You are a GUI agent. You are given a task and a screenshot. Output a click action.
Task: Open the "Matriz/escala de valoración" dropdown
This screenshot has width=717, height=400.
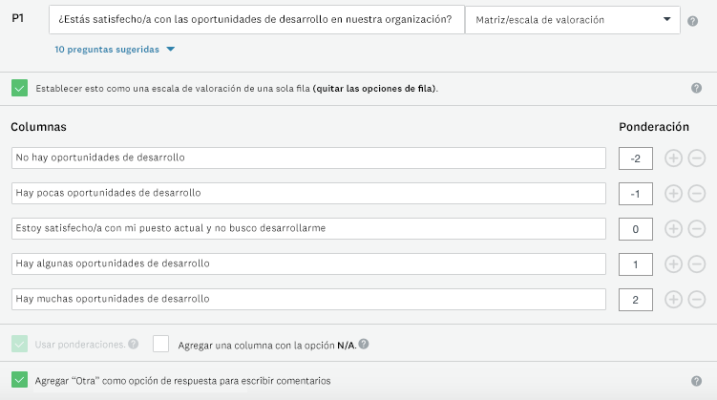pos(572,19)
